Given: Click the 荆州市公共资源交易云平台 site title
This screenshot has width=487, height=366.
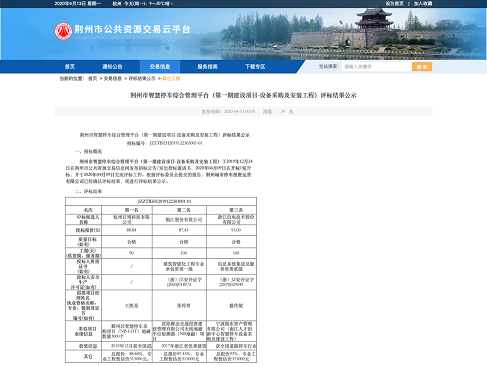Looking at the screenshot, I should (x=132, y=29).
